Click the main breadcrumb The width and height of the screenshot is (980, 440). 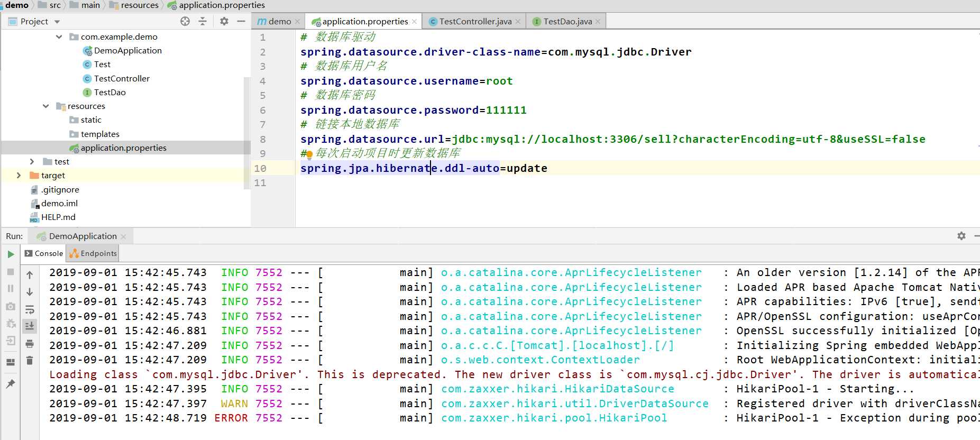click(85, 5)
